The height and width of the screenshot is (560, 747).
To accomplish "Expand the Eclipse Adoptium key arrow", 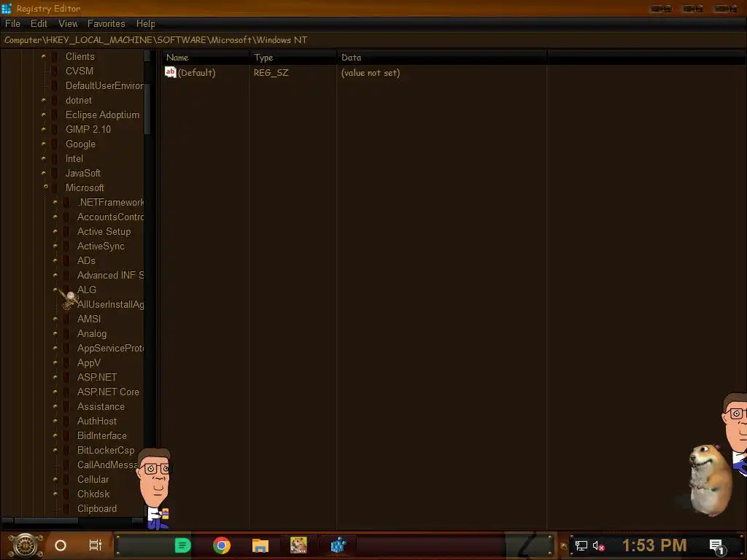I will pyautogui.click(x=43, y=114).
